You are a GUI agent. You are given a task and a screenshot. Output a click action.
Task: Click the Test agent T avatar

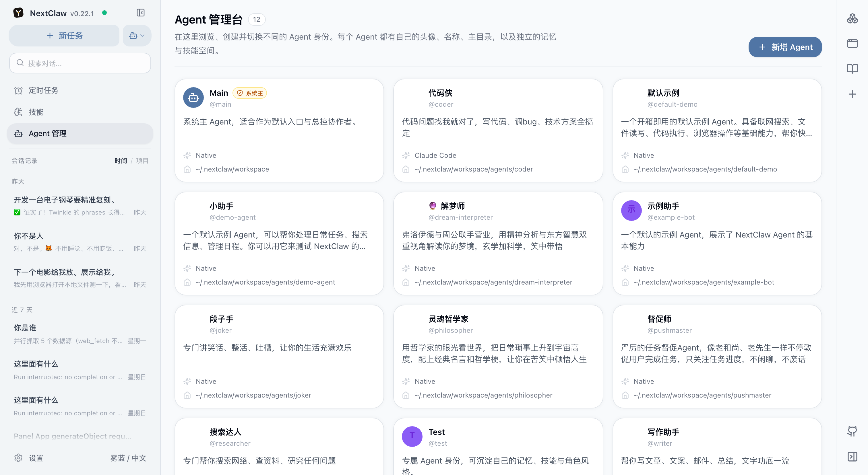pos(412,436)
